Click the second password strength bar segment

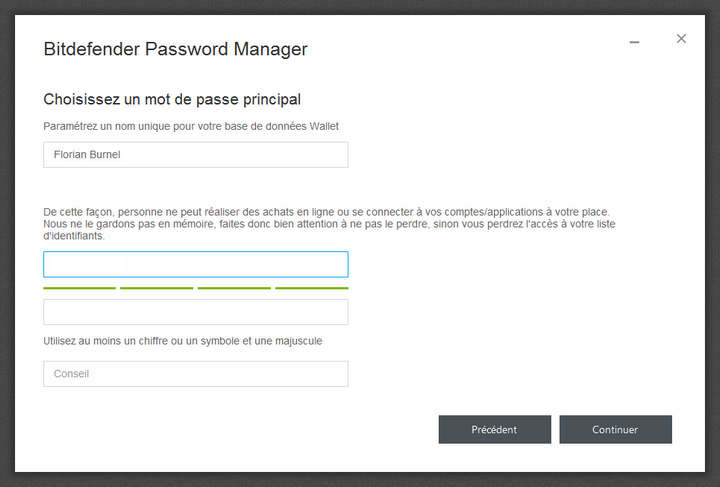tap(156, 288)
